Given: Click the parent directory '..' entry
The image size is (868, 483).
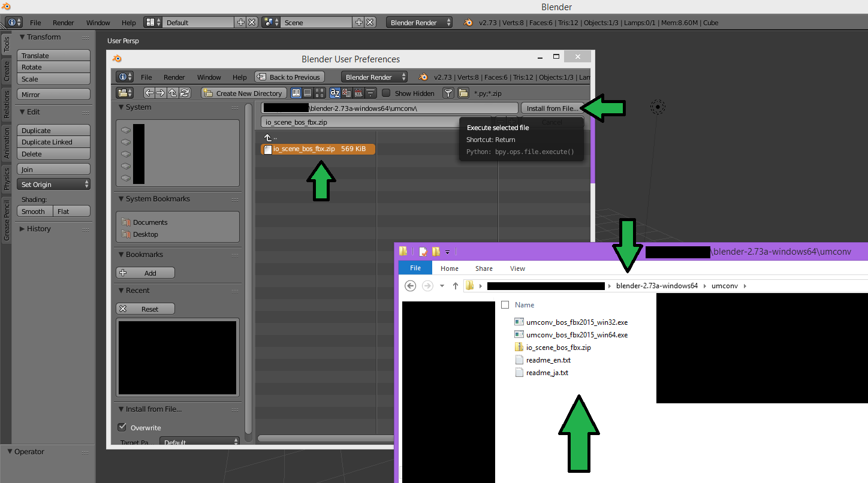Looking at the screenshot, I should click(271, 138).
